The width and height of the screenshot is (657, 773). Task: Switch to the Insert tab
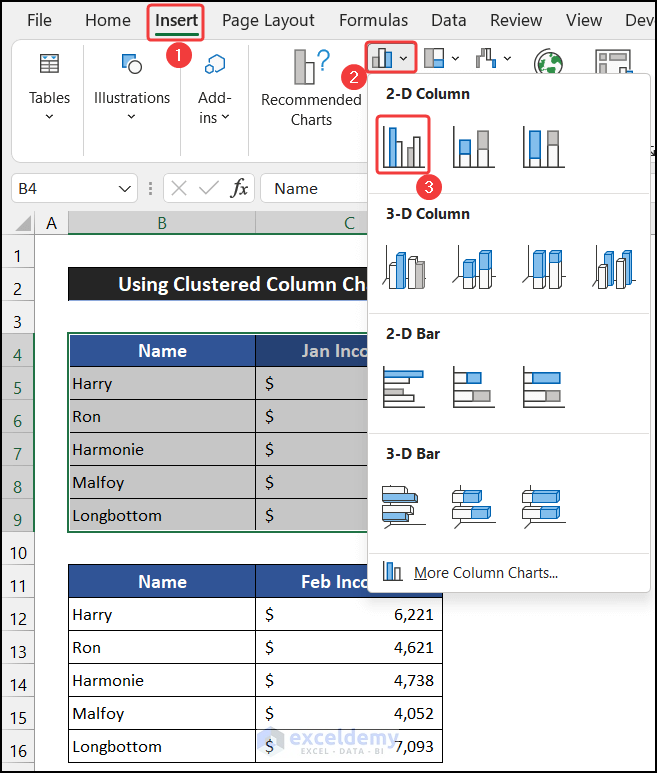(x=176, y=20)
